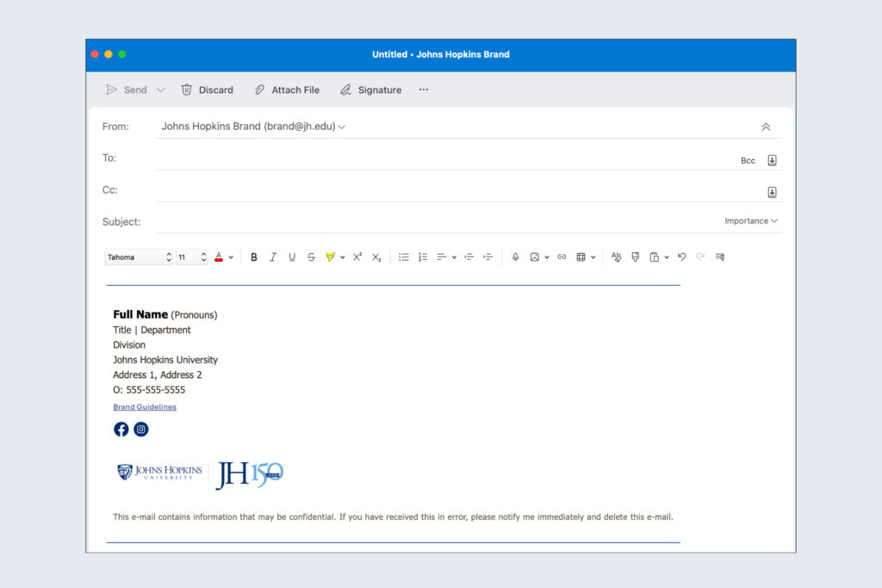Screen dimensions: 882x588
Task: Discard the draft message
Action: click(207, 90)
